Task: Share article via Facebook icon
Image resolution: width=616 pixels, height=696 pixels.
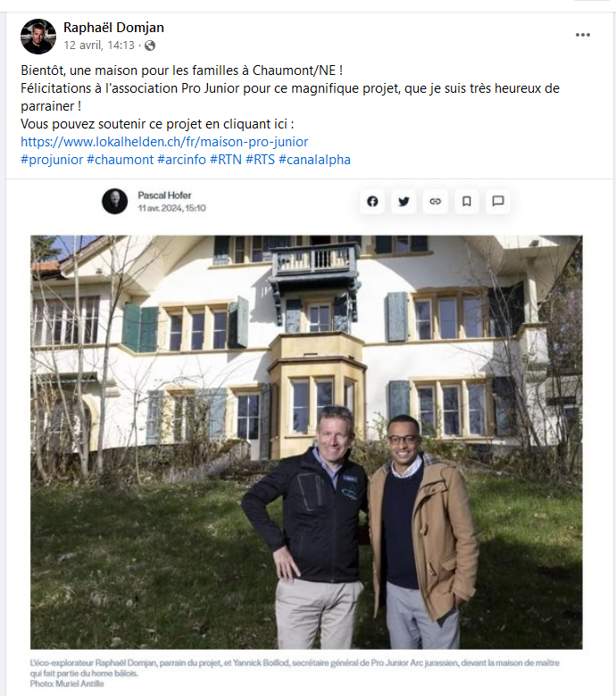Action: 372,202
